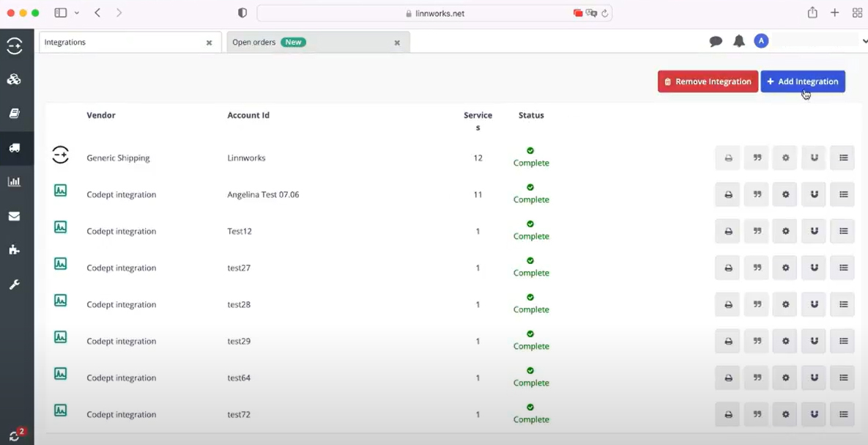Screen dimensions: 868x445
Task: Open the book documentation icon in sidebar
Action: point(16,113)
